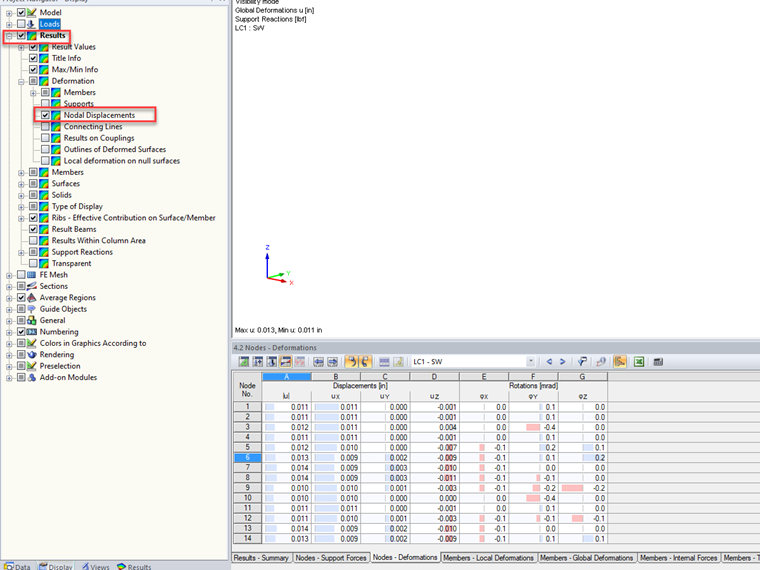The width and height of the screenshot is (760, 570).
Task: Click the General colored blocks icon
Action: (32, 320)
